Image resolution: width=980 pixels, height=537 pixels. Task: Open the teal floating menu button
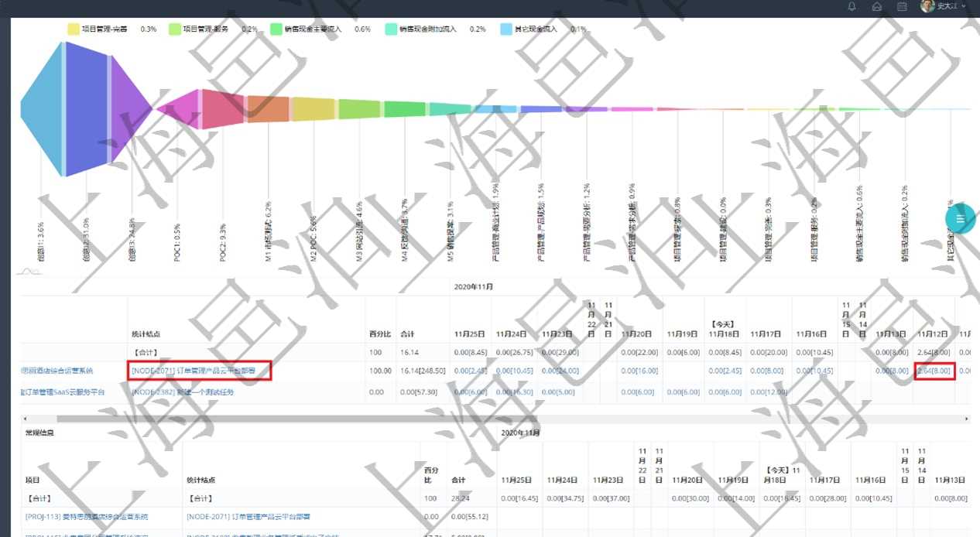point(960,219)
